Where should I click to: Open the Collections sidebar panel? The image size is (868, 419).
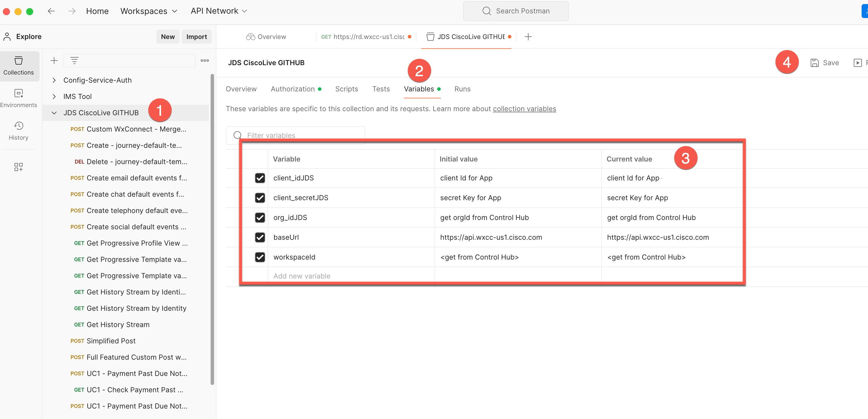pyautogui.click(x=19, y=66)
